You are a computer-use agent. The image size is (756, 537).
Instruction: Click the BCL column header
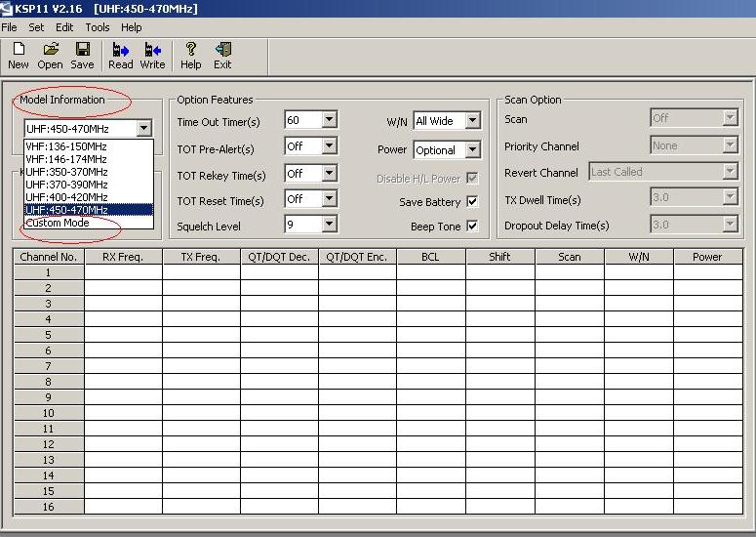pos(430,257)
